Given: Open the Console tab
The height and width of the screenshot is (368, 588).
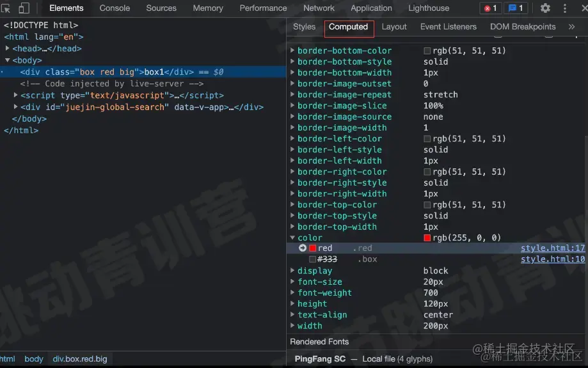Looking at the screenshot, I should (115, 8).
